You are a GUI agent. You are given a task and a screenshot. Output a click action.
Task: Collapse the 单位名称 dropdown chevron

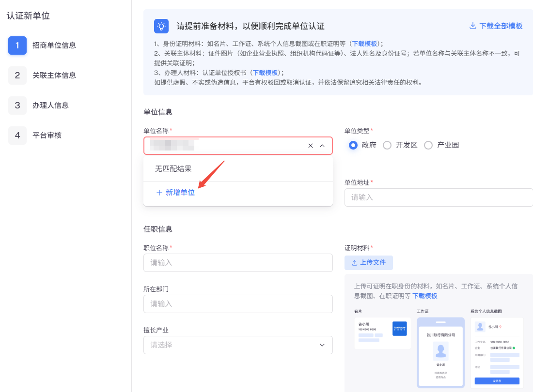click(x=322, y=146)
